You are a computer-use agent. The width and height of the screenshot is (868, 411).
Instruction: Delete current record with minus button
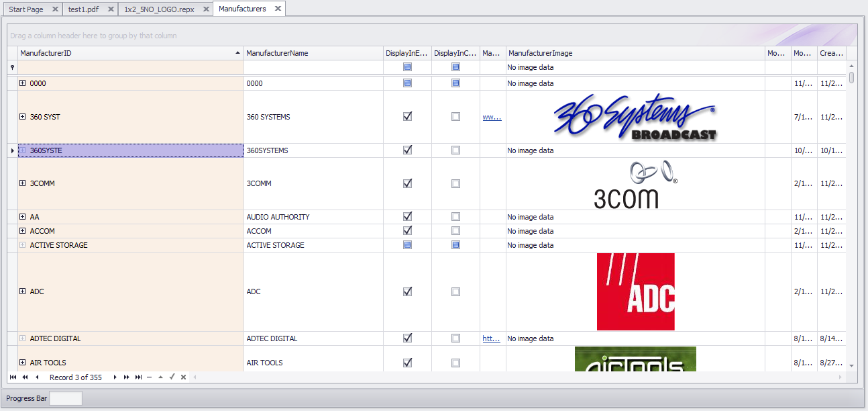click(149, 377)
